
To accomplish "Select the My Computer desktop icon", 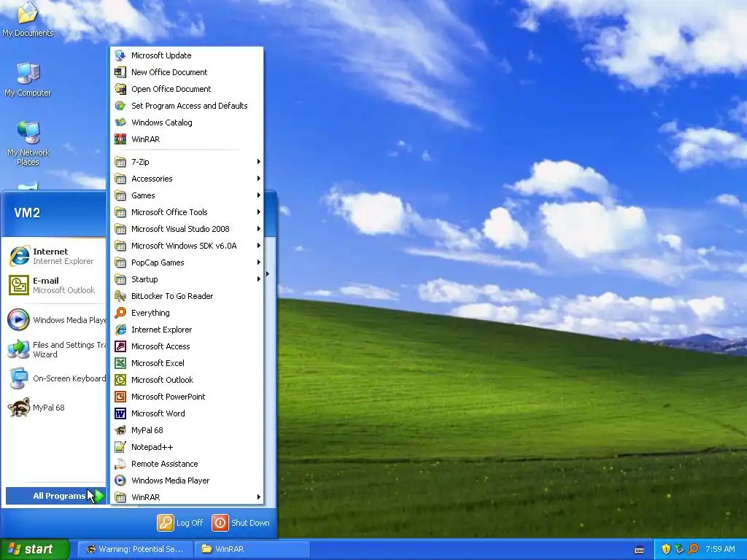I will 28,79.
